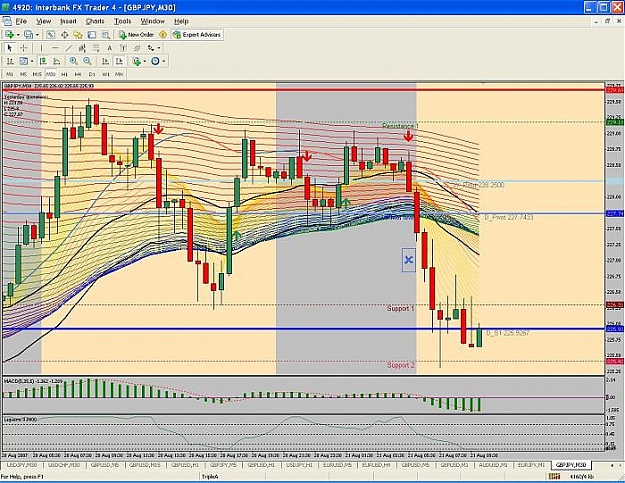
Task: Open the Window menu
Action: click(x=152, y=21)
